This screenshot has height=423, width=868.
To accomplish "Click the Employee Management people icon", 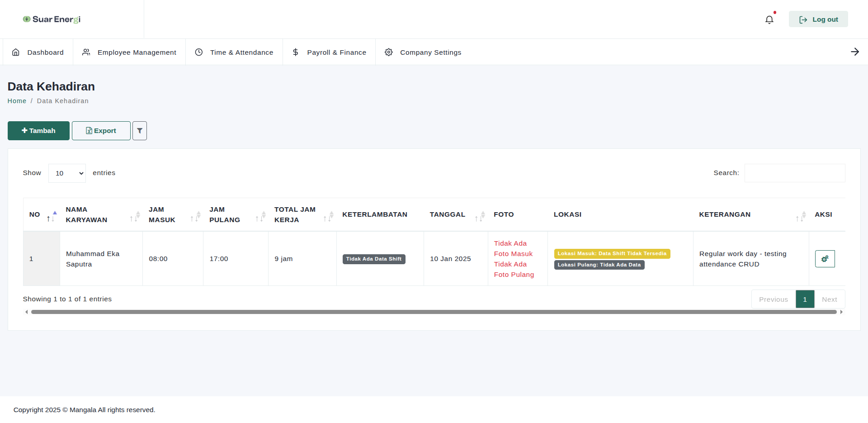I will click(86, 52).
